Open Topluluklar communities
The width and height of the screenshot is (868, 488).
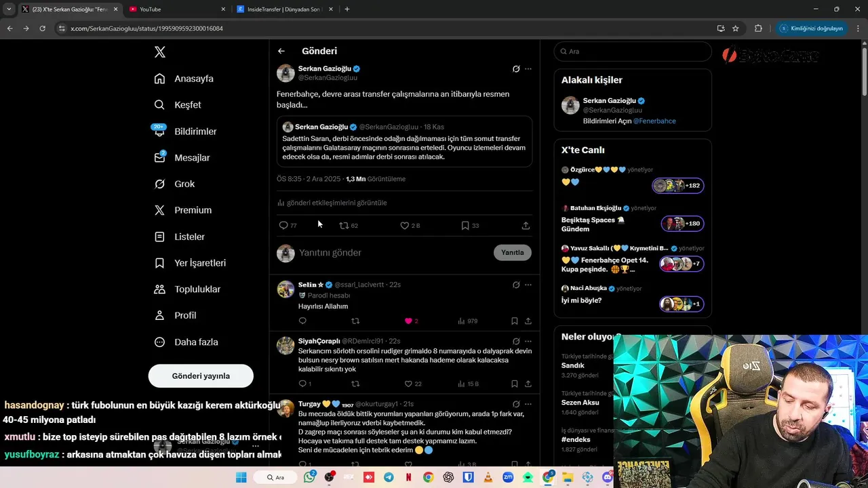coord(187,289)
